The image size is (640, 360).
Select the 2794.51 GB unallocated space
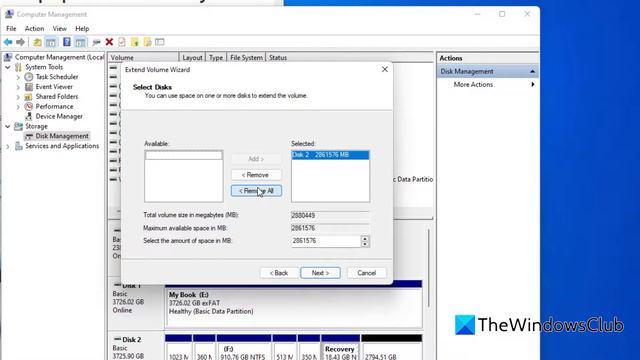[391, 348]
